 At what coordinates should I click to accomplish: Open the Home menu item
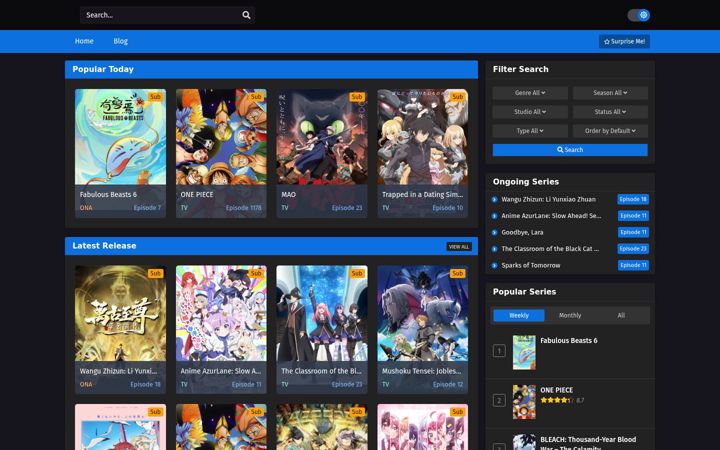(84, 41)
